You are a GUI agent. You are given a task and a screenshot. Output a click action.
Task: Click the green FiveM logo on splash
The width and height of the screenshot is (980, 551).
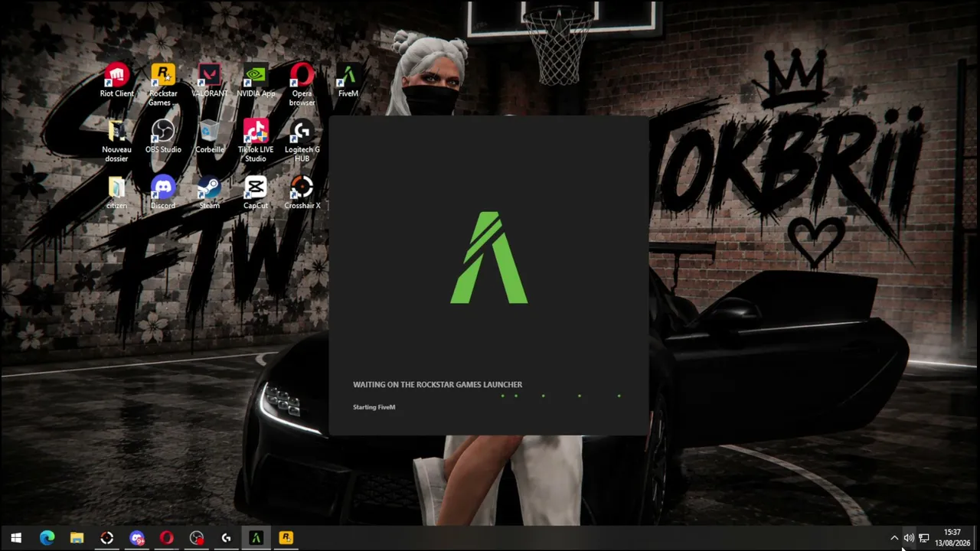pyautogui.click(x=489, y=258)
